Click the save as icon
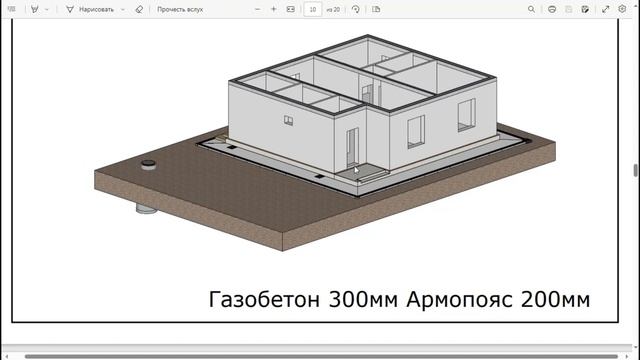Screen dimensions: 640x360 pos(585,9)
